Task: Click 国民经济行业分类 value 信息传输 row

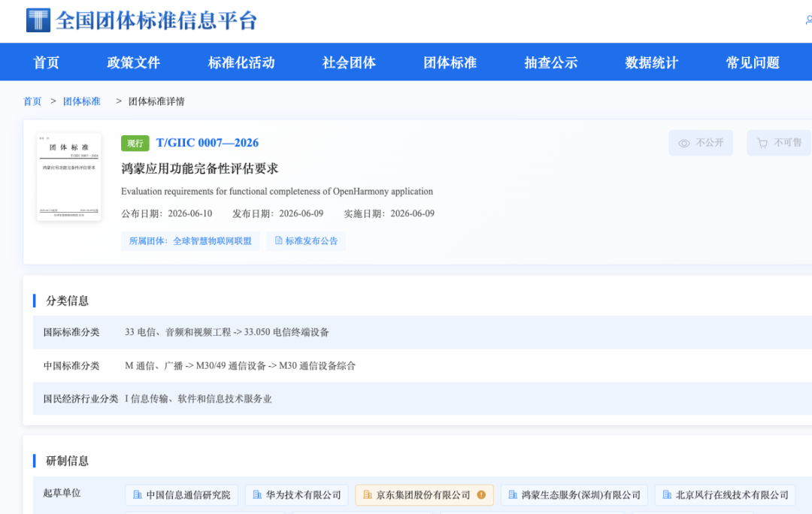Action: click(x=198, y=399)
